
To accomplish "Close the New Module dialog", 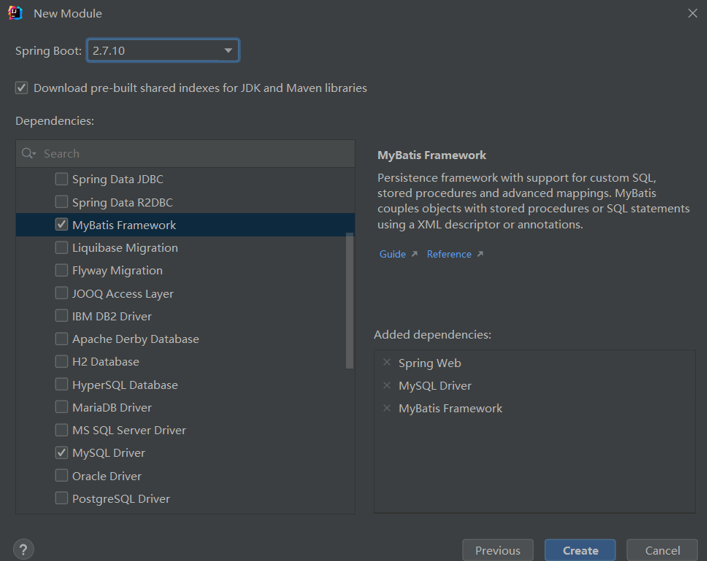I will pyautogui.click(x=692, y=13).
